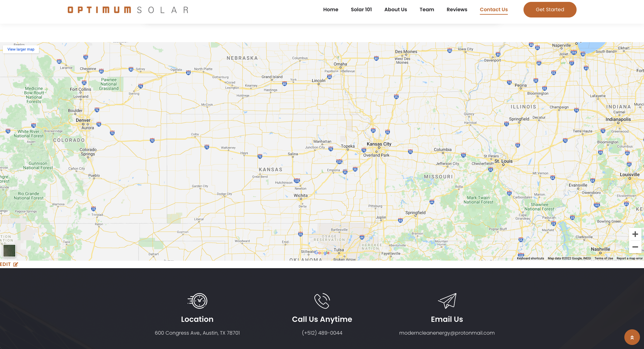The height and width of the screenshot is (349, 644).
Task: Click Lincoln on the map
Action: click(x=318, y=81)
